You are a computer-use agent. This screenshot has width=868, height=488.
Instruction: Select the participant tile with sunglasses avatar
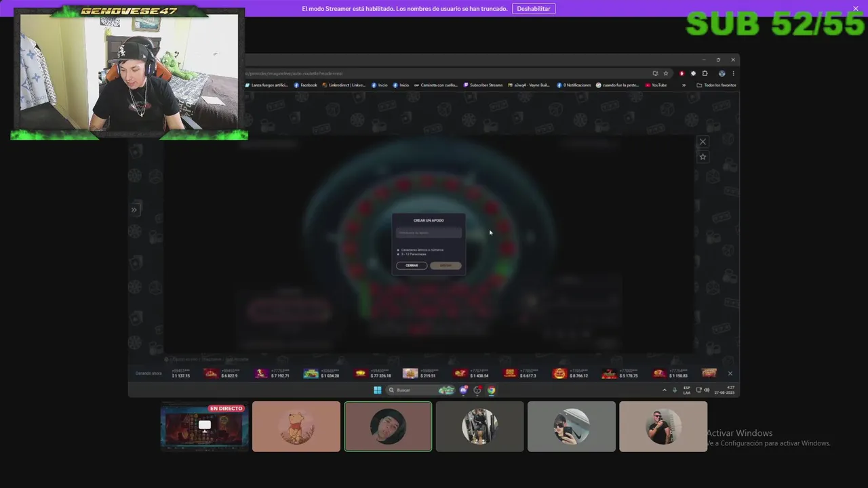(x=572, y=426)
